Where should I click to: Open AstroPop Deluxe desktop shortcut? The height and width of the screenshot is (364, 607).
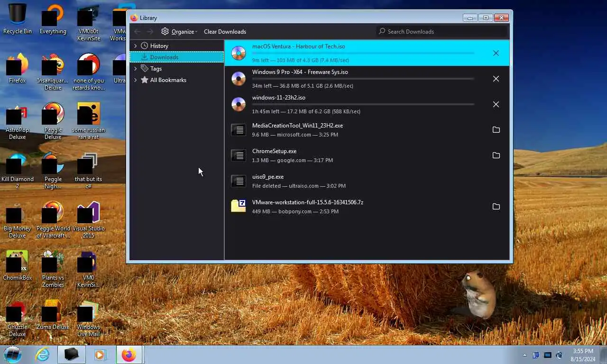click(18, 122)
